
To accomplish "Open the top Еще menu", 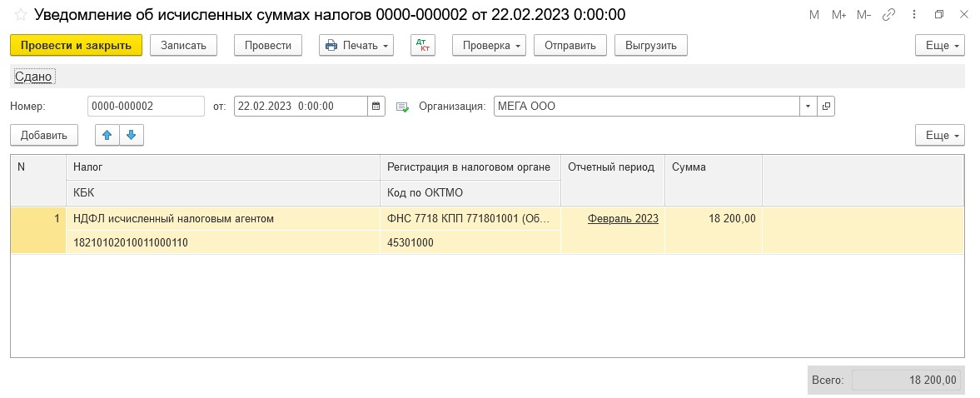I will tap(940, 45).
